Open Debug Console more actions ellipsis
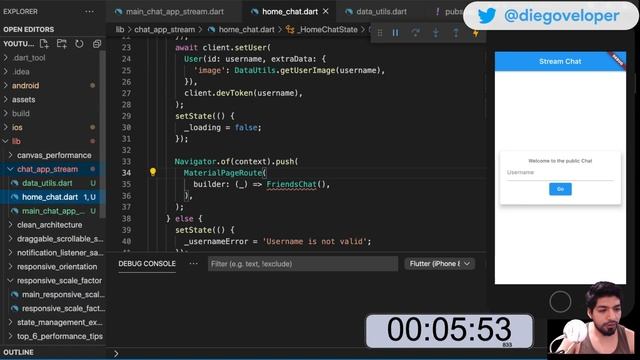640x360 pixels. coord(193,264)
